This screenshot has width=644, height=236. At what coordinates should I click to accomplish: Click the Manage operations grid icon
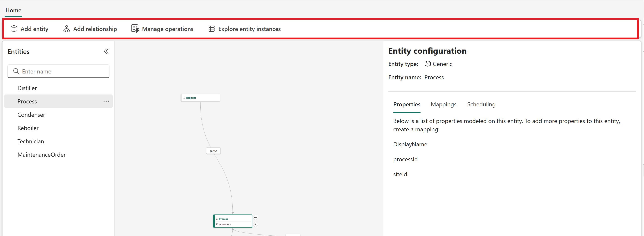135,29
